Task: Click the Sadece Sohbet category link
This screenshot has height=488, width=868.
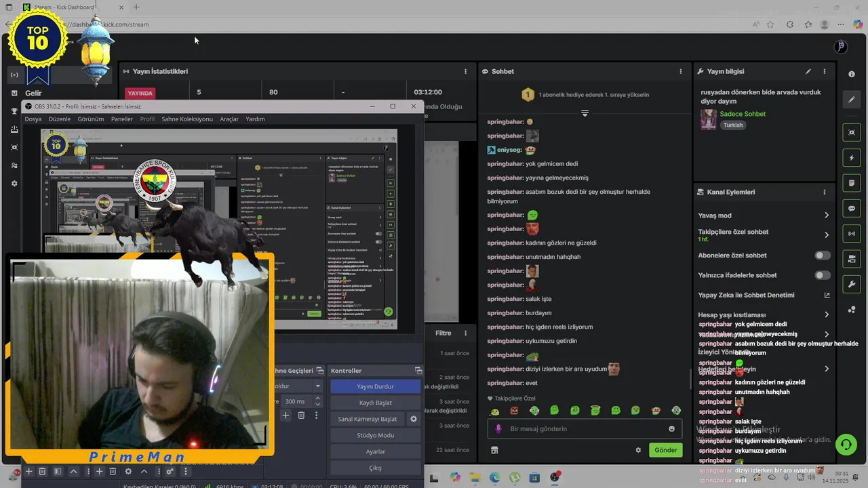Action: click(x=743, y=114)
